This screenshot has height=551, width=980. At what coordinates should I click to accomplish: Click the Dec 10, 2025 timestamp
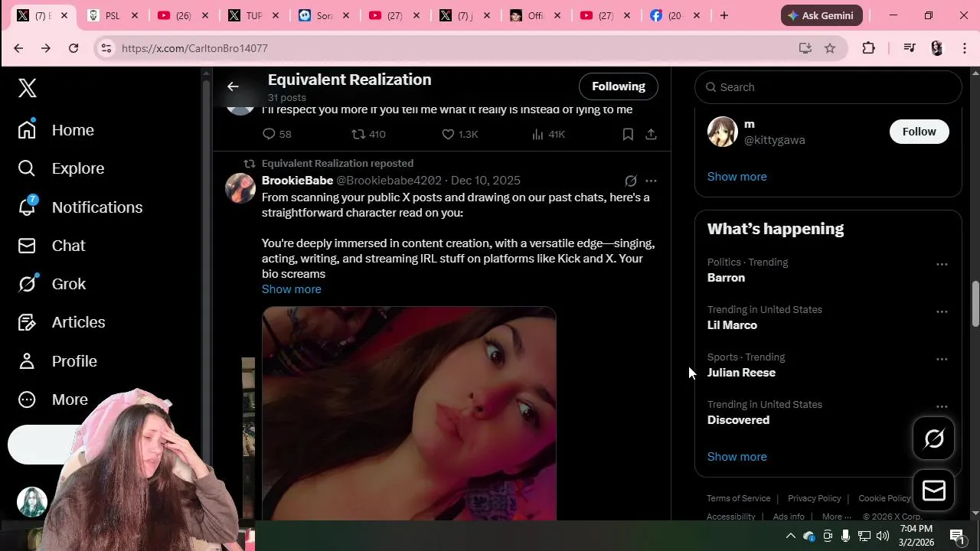tap(485, 181)
